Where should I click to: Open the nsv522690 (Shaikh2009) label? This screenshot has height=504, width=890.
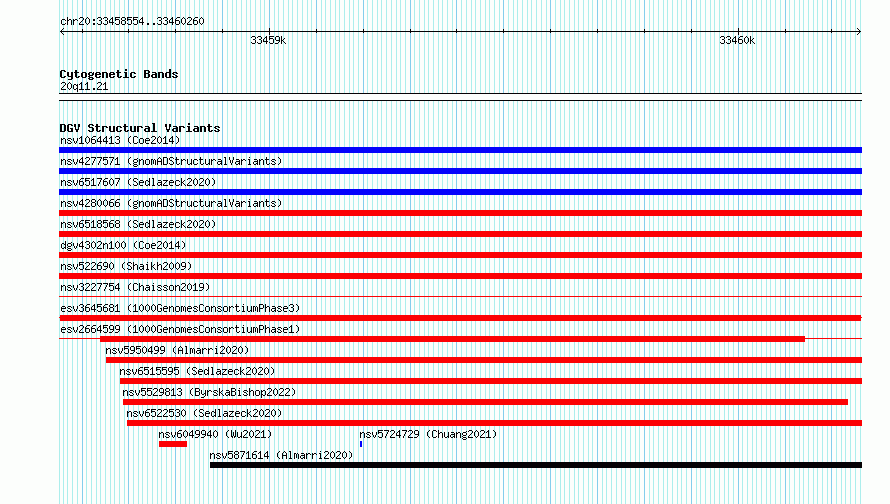(126, 266)
